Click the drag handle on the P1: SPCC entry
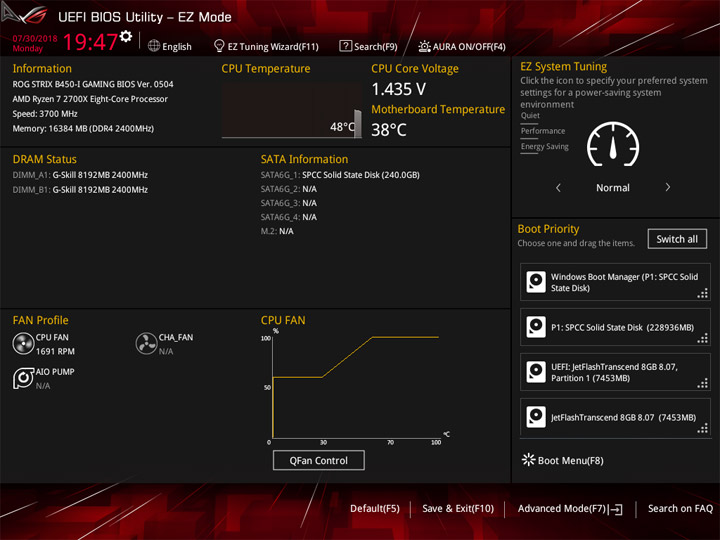Viewport: 720px width, 540px height. pos(703,339)
